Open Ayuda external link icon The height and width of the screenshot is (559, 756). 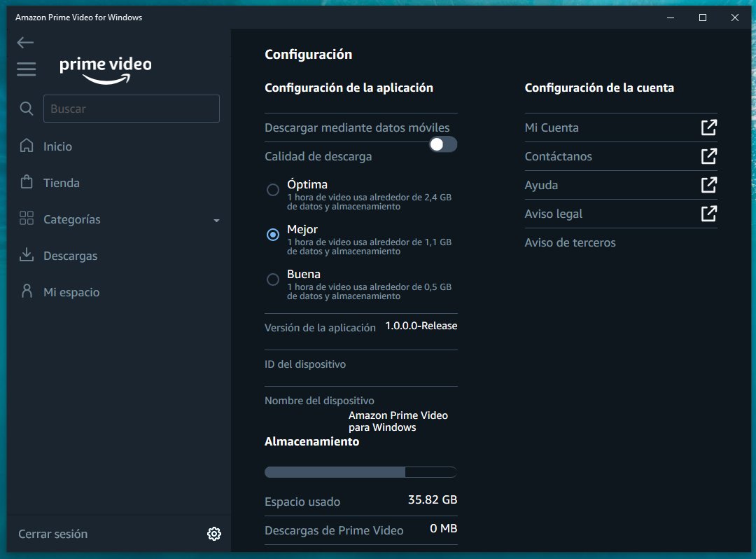pos(708,185)
